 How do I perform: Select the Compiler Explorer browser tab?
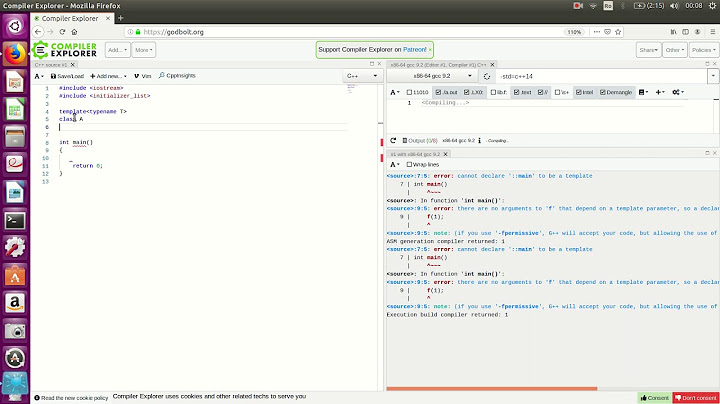(69, 18)
